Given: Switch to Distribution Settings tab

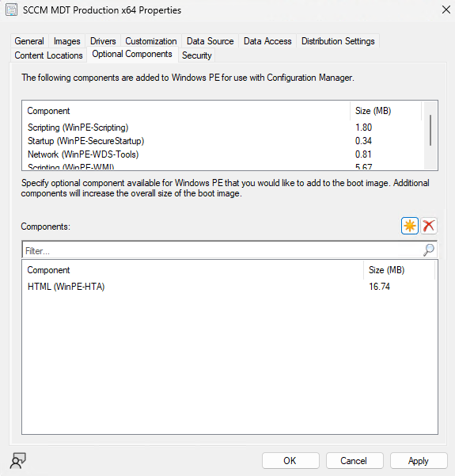Looking at the screenshot, I should pyautogui.click(x=338, y=41).
